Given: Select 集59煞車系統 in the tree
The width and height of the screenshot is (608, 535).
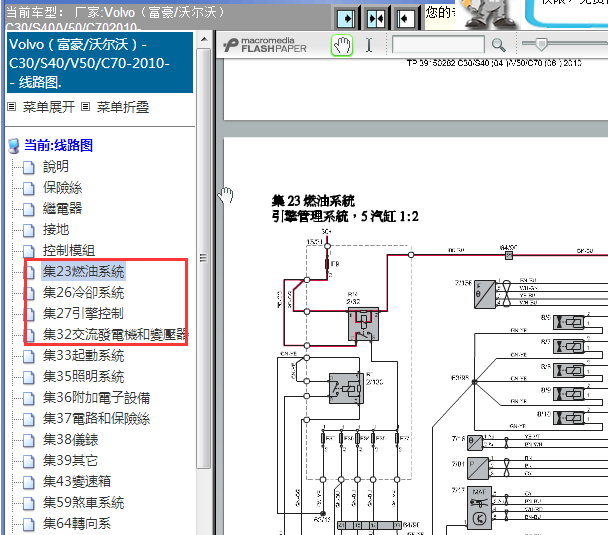Looking at the screenshot, I should [x=83, y=502].
